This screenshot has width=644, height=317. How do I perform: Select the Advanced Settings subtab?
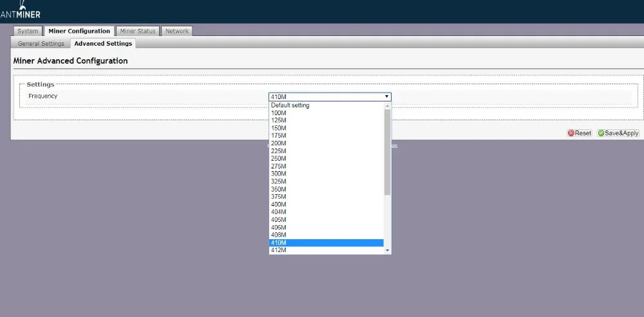click(103, 44)
